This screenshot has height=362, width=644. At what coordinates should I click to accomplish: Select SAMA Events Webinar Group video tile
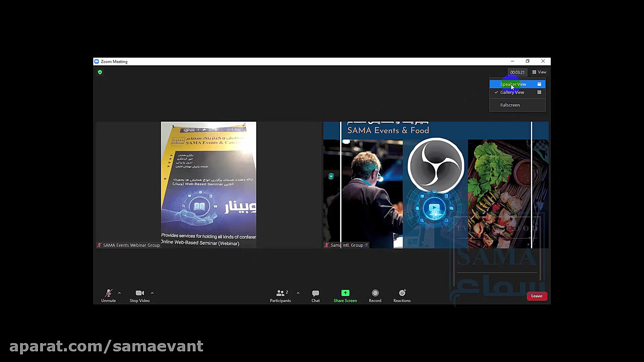pos(208,185)
